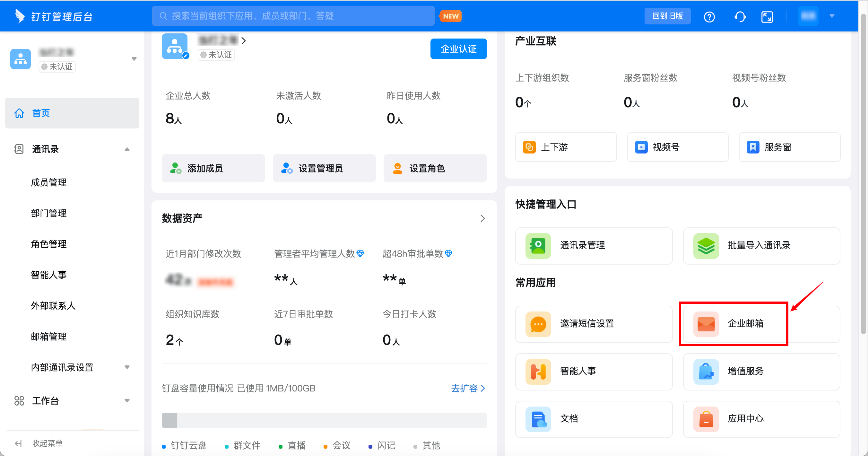
Task: Click the 会议 legend dot
Action: tap(325, 446)
